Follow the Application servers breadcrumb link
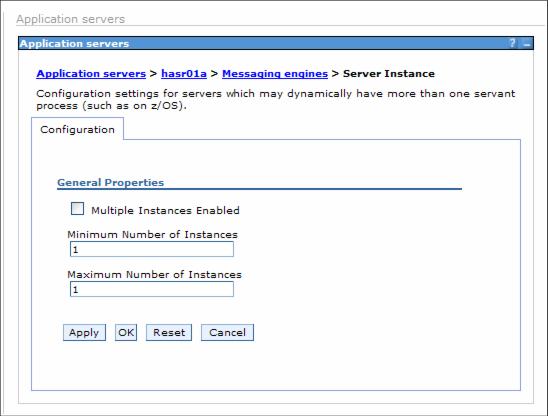 91,74
